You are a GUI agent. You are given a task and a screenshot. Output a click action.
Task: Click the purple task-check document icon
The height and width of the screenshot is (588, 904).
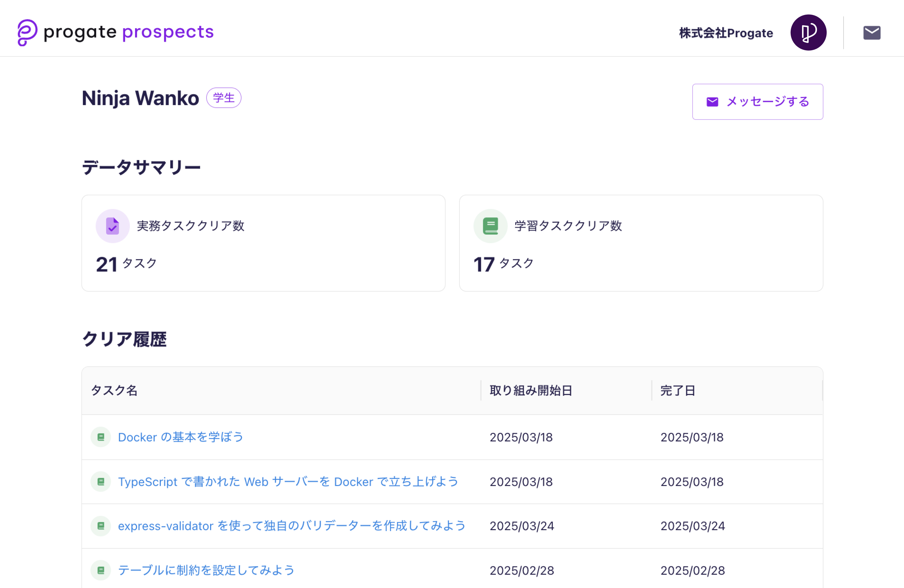point(112,226)
